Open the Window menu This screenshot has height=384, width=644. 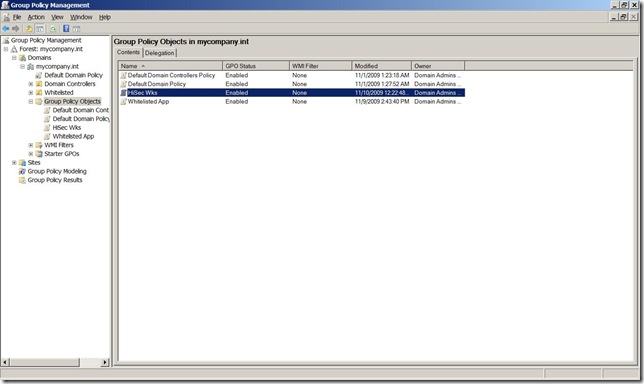coord(81,17)
